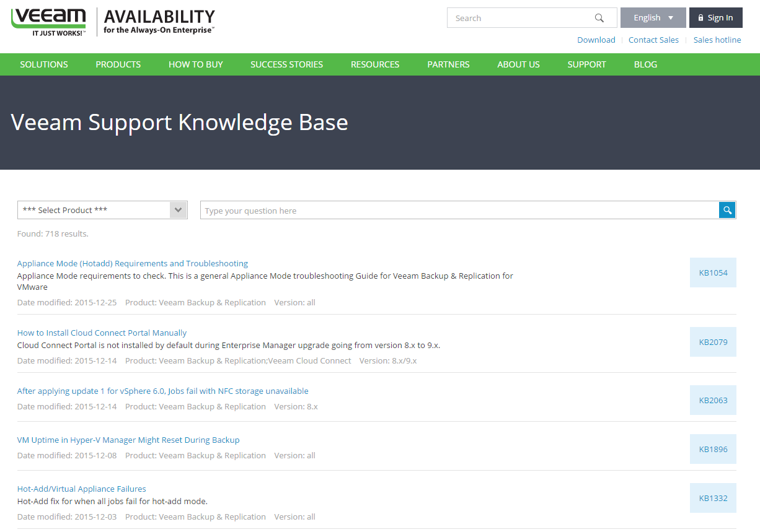Open the PRODUCTS menu
Screen dimensions: 760x532
pyautogui.click(x=118, y=64)
